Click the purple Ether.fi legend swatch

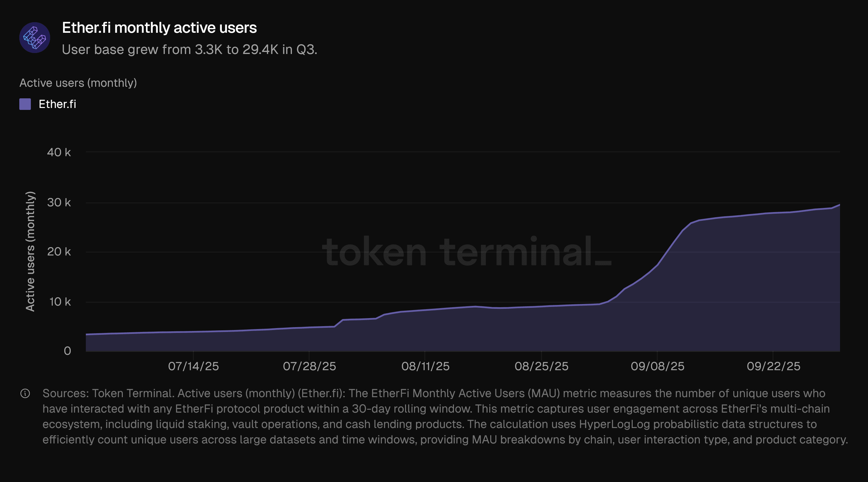coord(25,104)
